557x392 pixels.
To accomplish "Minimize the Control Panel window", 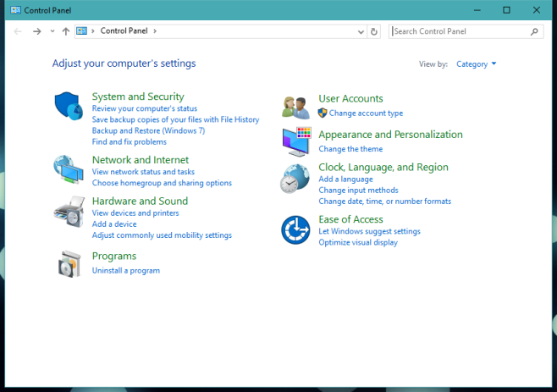I will tap(477, 10).
